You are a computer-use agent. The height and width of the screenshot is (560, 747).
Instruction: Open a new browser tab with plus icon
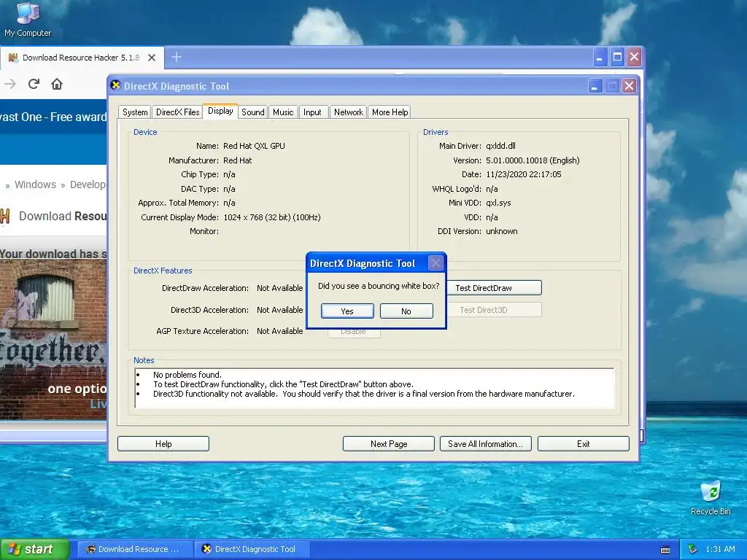[x=177, y=57]
